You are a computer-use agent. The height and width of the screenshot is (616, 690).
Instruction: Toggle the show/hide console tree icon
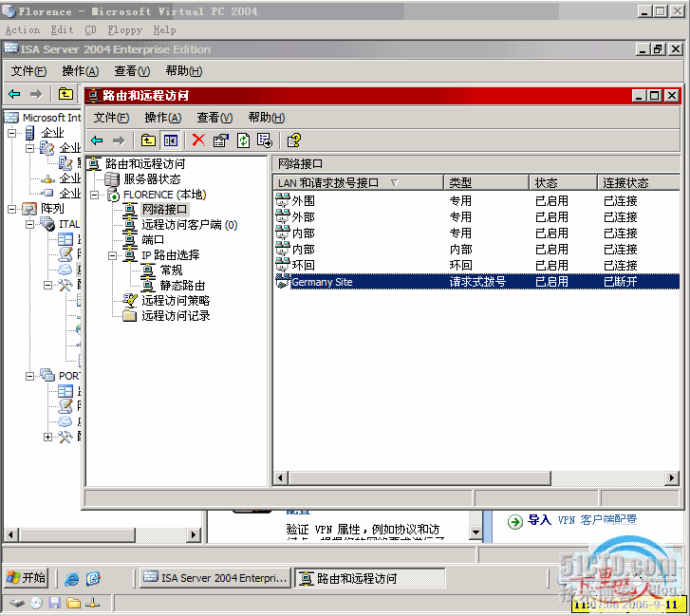170,140
